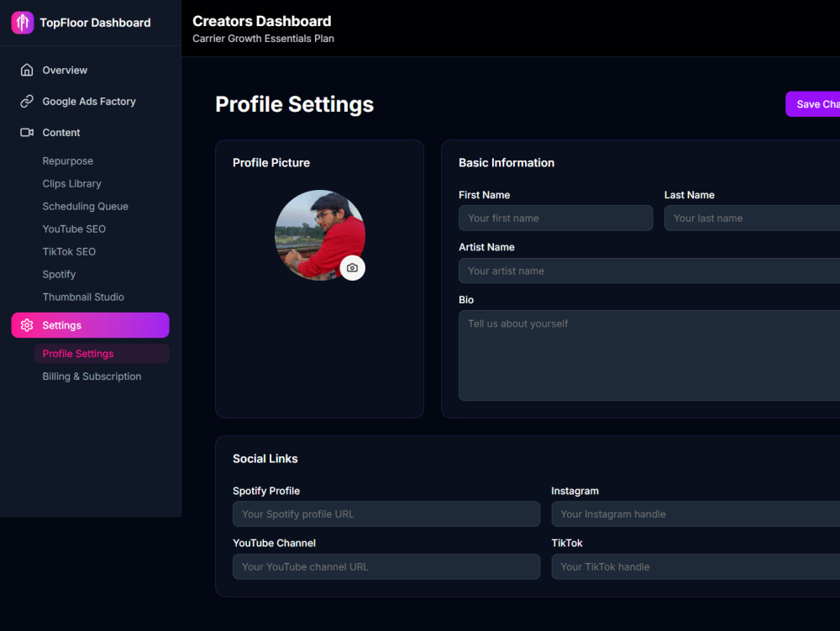Focus the Last Name field

point(752,218)
